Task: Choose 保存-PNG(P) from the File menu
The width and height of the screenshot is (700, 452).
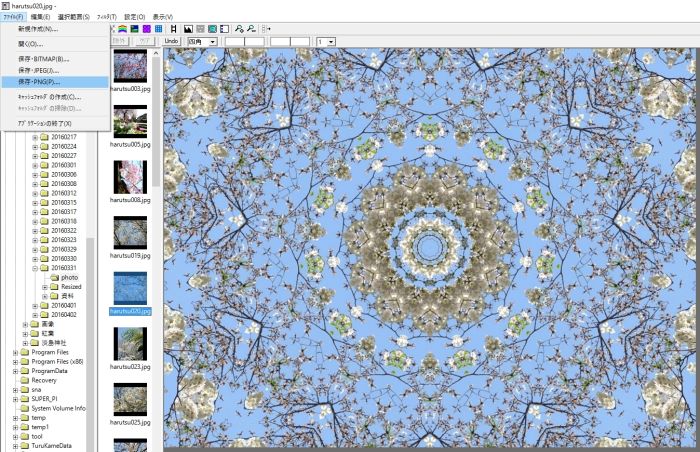Action: point(40,83)
